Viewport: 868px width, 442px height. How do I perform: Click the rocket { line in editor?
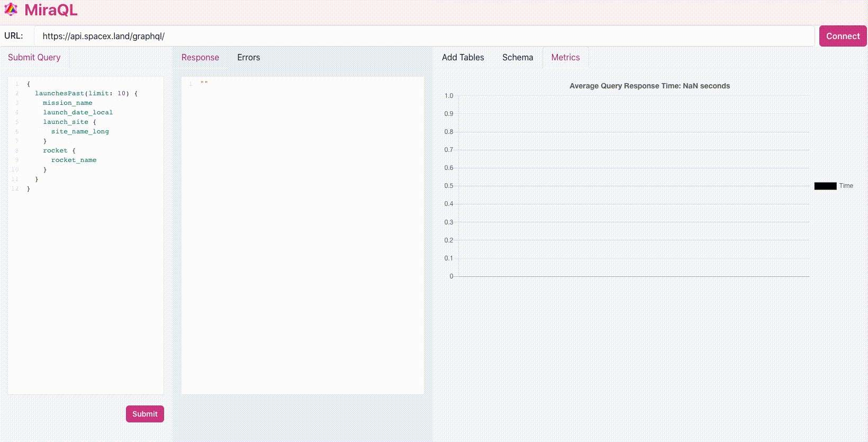59,150
